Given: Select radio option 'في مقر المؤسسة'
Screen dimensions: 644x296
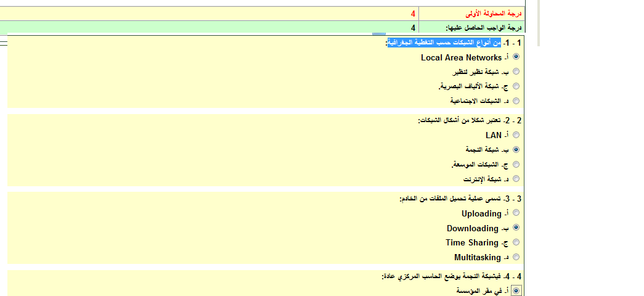Looking at the screenshot, I should click(516, 290).
